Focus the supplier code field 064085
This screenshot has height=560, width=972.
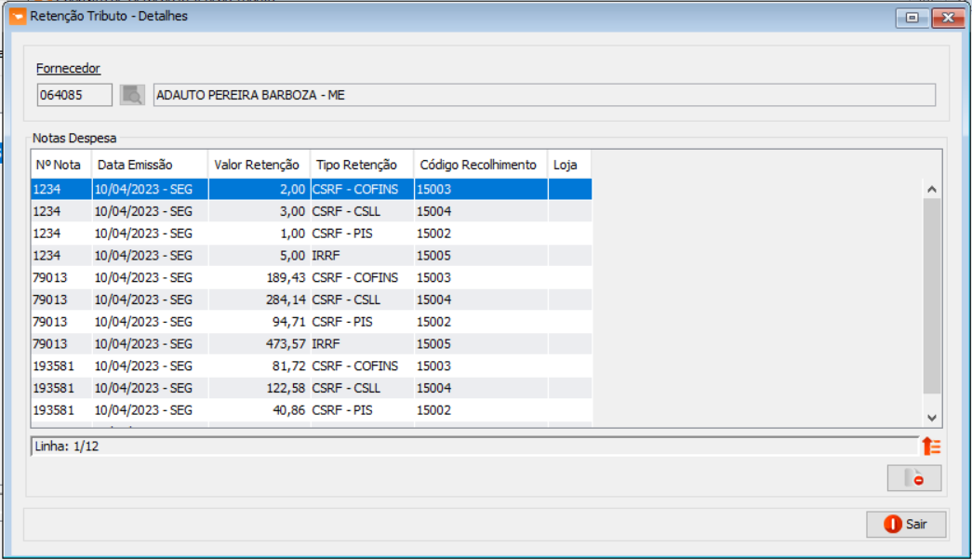(x=74, y=95)
